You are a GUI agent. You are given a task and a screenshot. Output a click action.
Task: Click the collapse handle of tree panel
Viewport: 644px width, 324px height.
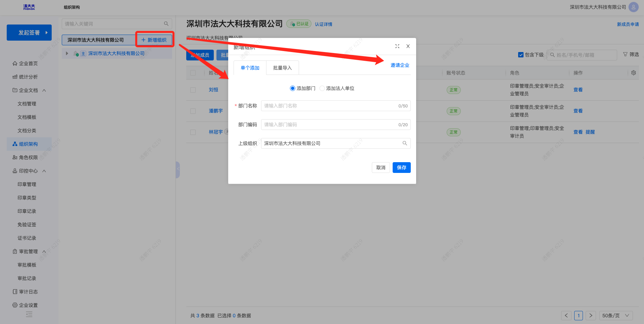(x=178, y=170)
